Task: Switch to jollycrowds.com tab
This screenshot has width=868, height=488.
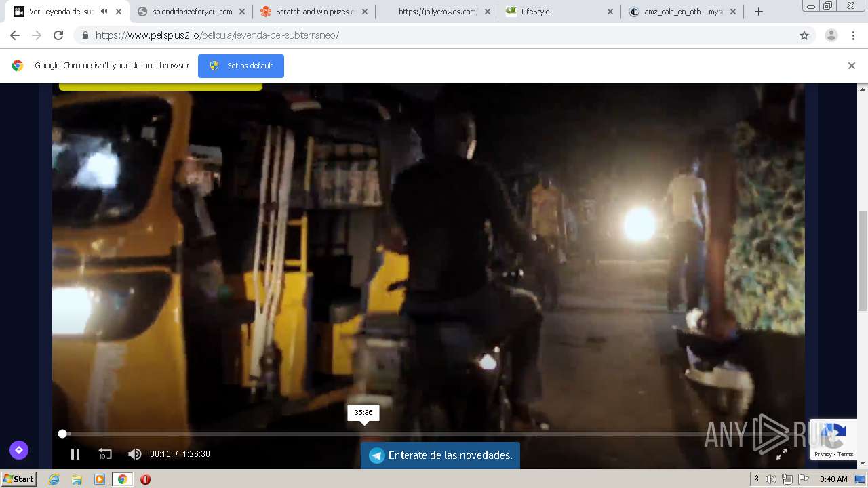Action: point(437,12)
